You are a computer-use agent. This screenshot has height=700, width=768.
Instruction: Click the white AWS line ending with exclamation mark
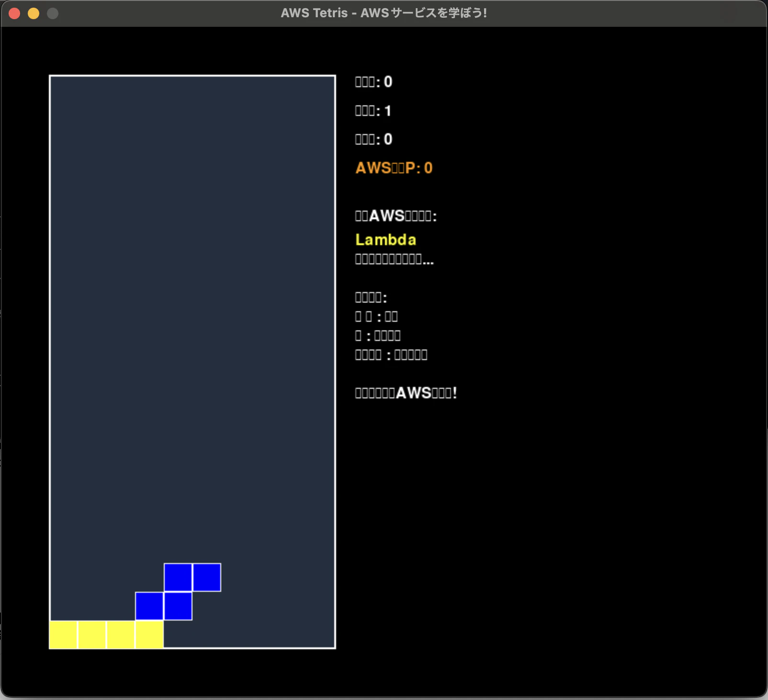pyautogui.click(x=406, y=393)
